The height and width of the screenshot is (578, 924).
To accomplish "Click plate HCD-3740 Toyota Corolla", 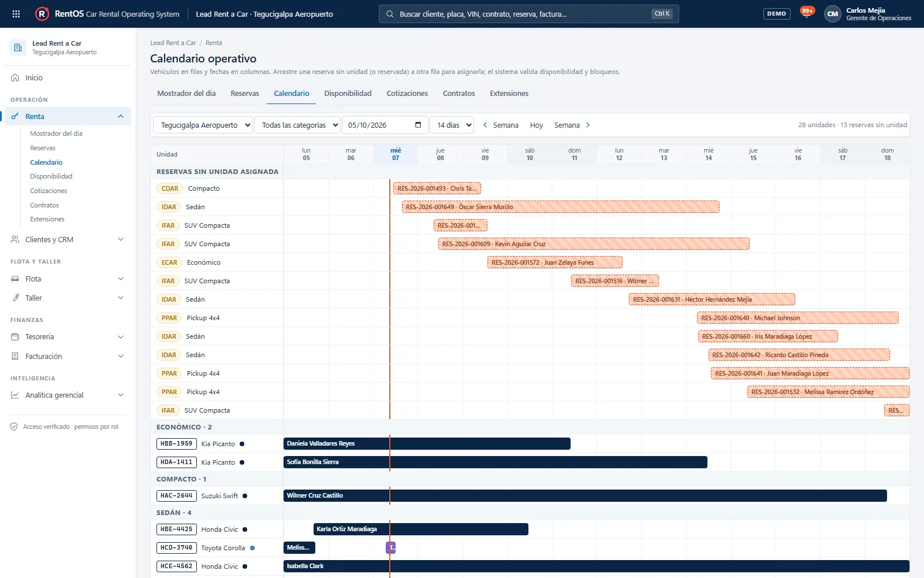I will point(176,548).
